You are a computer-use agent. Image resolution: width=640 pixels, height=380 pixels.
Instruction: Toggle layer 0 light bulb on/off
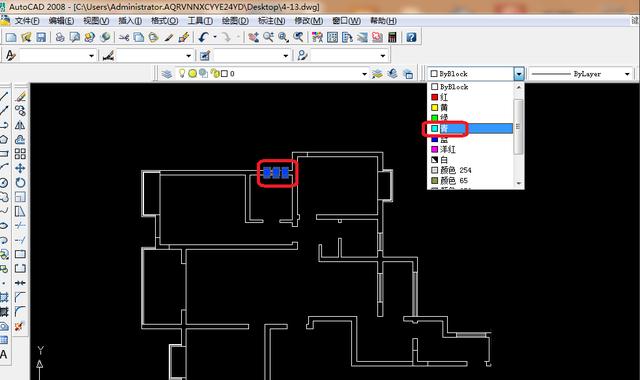tap(182, 73)
